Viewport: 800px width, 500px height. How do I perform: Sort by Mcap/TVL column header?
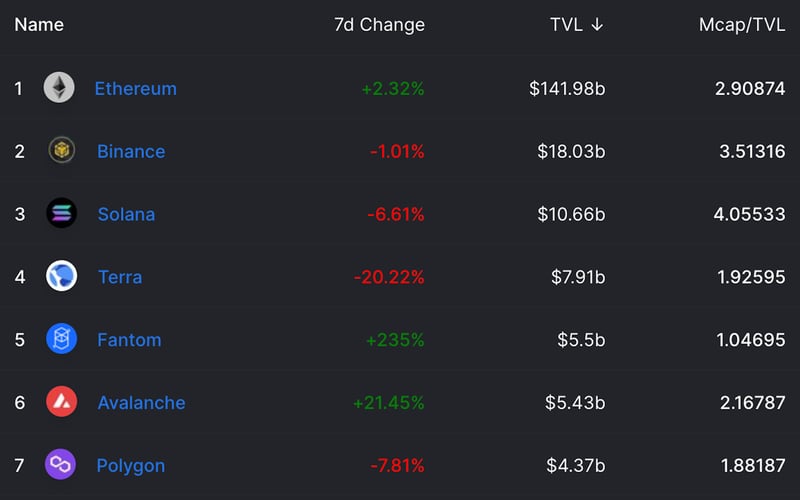[x=742, y=25]
